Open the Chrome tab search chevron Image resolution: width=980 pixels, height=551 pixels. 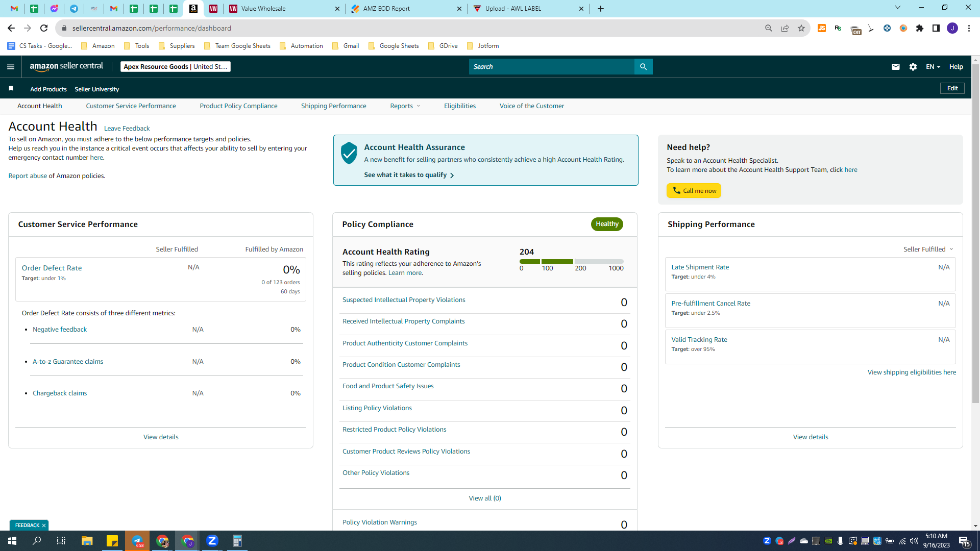coord(898,8)
